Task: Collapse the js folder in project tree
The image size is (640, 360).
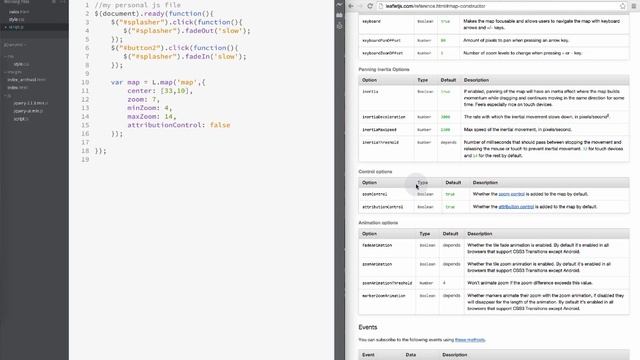Action: [9, 96]
